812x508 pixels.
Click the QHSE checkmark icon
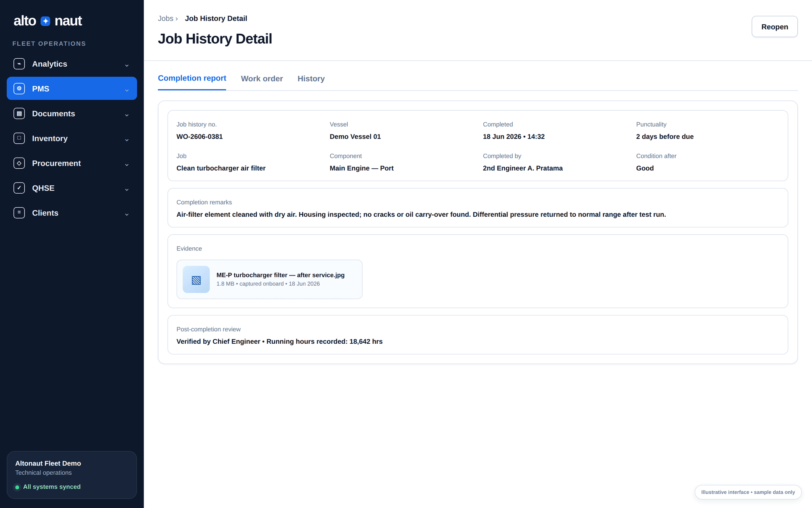click(19, 188)
